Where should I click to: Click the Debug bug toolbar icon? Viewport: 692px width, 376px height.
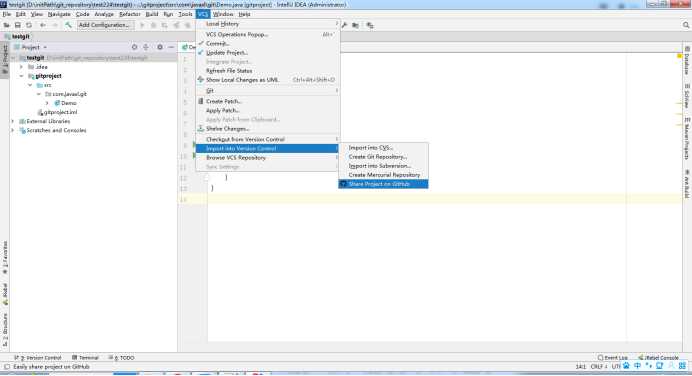[x=153, y=25]
